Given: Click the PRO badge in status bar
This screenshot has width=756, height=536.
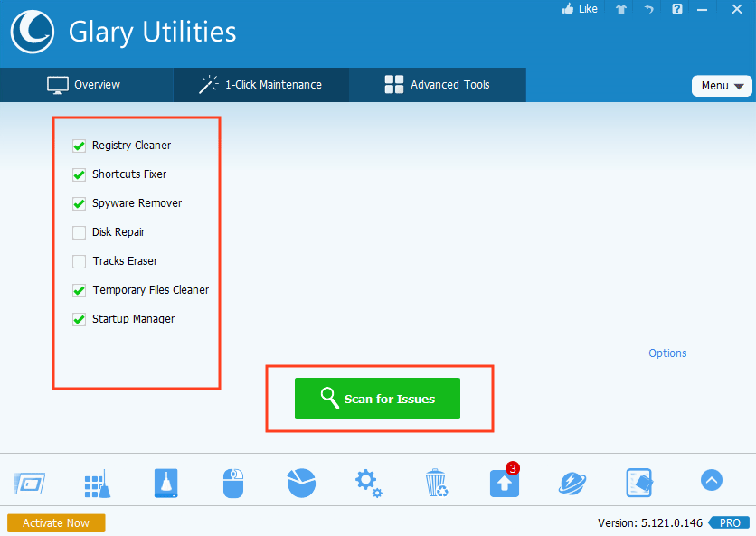Looking at the screenshot, I should [730, 523].
